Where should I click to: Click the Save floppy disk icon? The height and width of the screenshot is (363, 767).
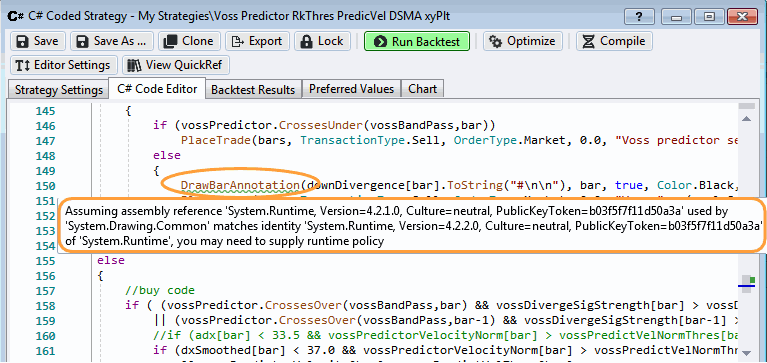[23, 41]
